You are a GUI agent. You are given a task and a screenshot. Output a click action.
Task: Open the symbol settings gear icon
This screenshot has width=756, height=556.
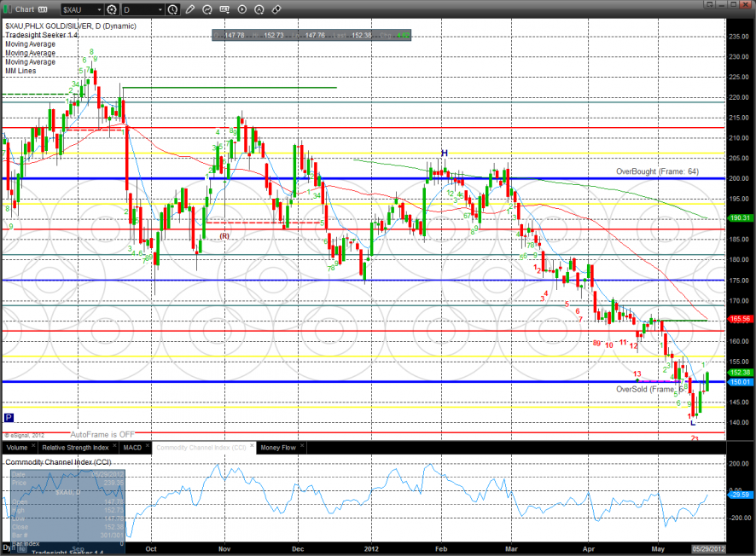click(112, 10)
